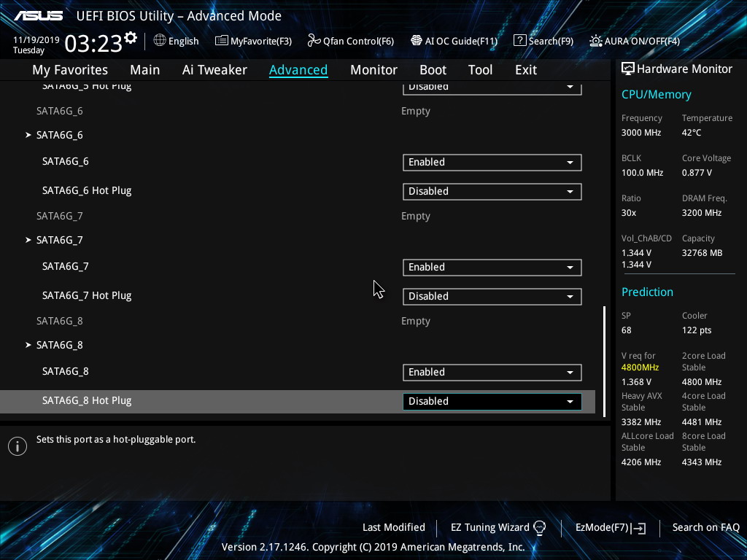Viewport: 747px width, 560px height.
Task: Click the SATA6G_6 'Empty' status text
Action: point(415,112)
